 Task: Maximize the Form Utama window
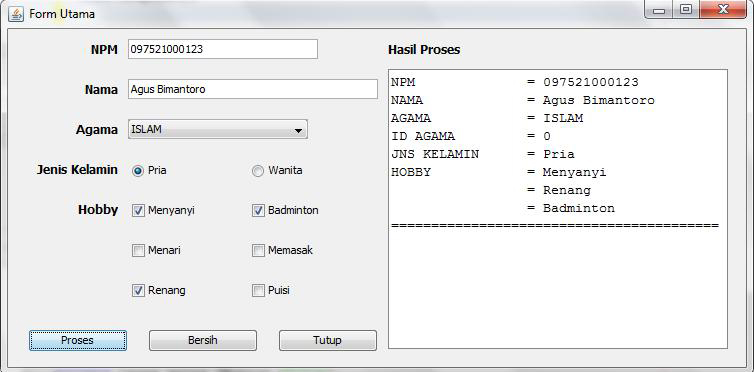coord(686,10)
